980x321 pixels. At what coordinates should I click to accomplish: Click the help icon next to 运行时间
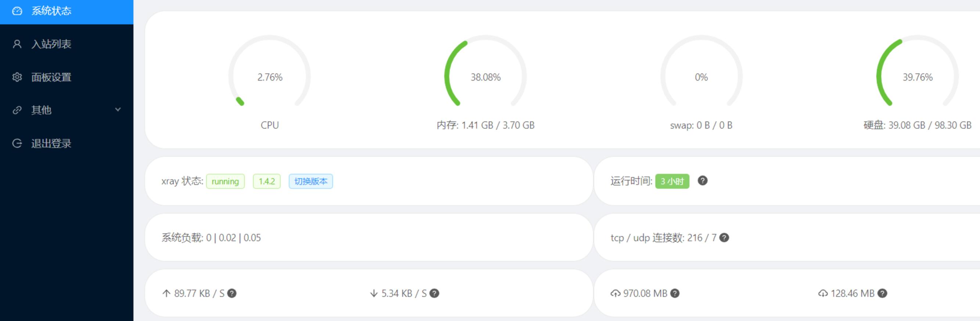[x=703, y=181]
